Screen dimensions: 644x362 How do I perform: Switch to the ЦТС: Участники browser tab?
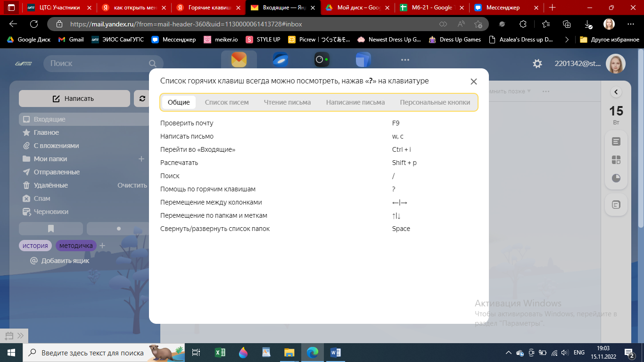(x=59, y=8)
